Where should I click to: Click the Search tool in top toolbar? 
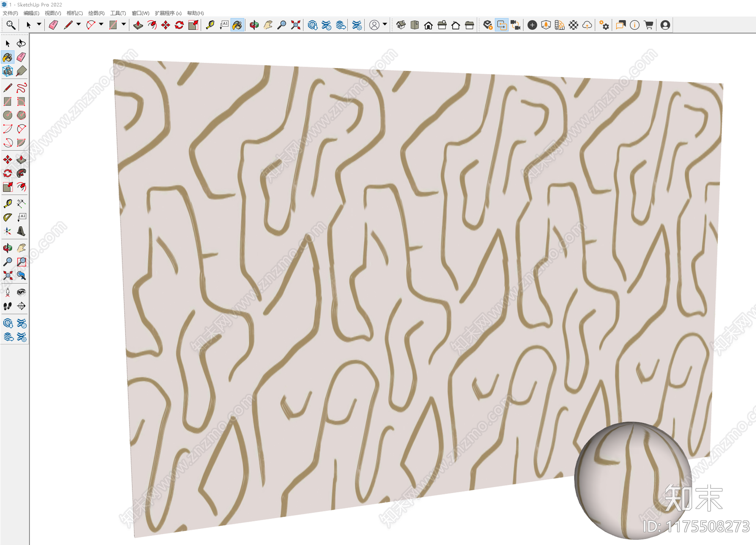tap(10, 25)
